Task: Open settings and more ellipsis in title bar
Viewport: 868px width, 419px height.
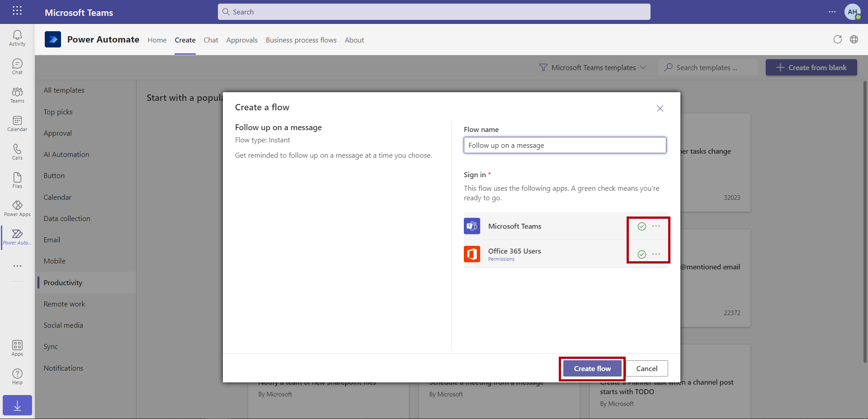Action: click(832, 12)
